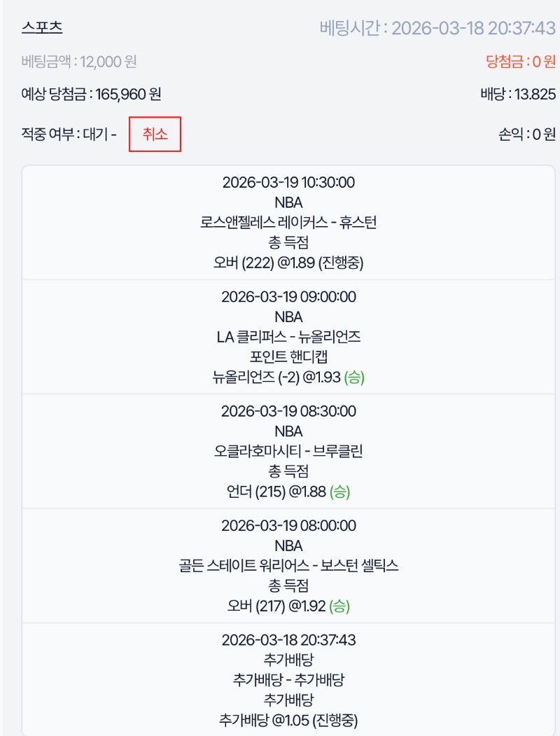Image resolution: width=560 pixels, height=736 pixels.
Task: Select the 베팅시간 timestamp at the top
Action: coord(437,28)
